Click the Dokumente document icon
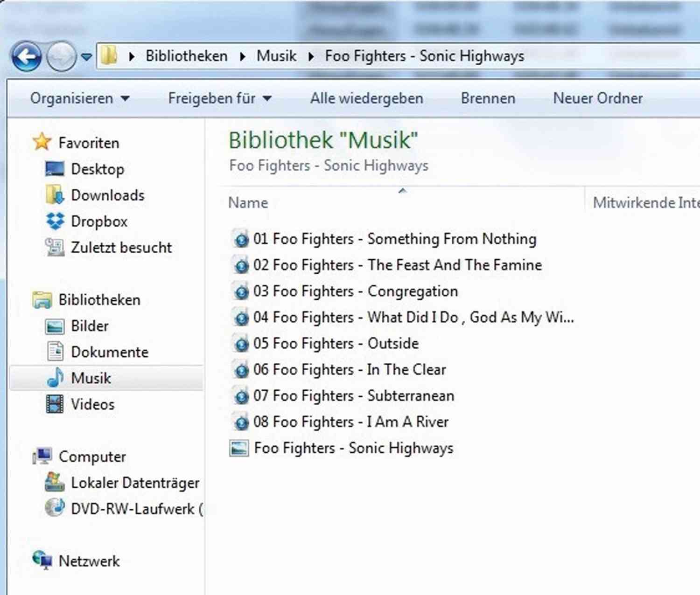This screenshot has height=595, width=700. pyautogui.click(x=55, y=352)
